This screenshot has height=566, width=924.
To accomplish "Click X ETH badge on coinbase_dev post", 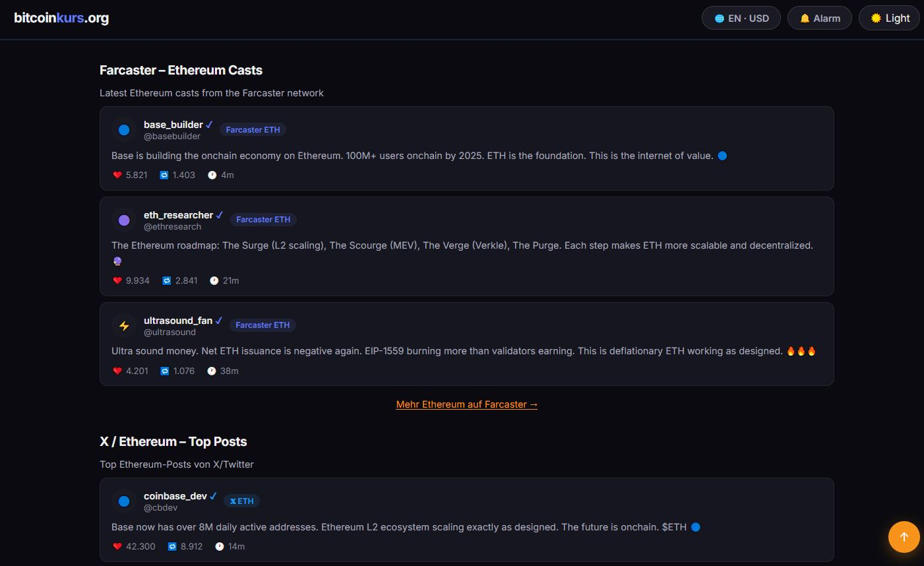I will 241,501.
